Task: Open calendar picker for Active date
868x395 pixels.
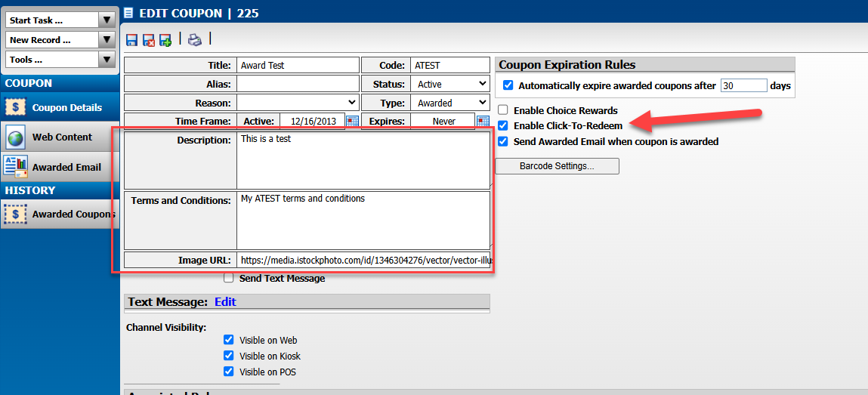Action: 352,121
